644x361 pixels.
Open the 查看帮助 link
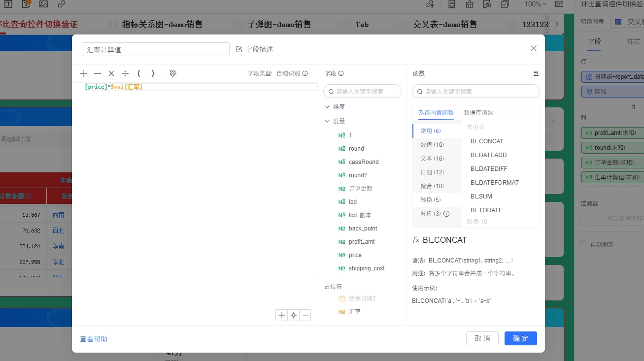94,339
